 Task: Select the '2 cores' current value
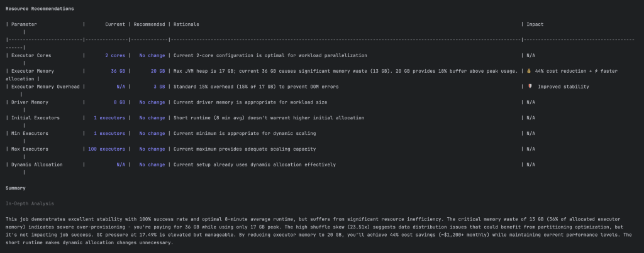(115, 55)
